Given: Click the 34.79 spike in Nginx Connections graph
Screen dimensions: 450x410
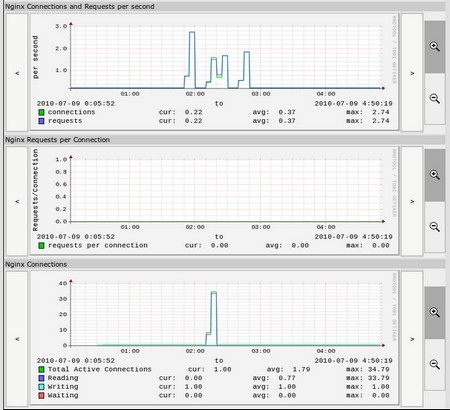Looking at the screenshot, I should coord(214,292).
